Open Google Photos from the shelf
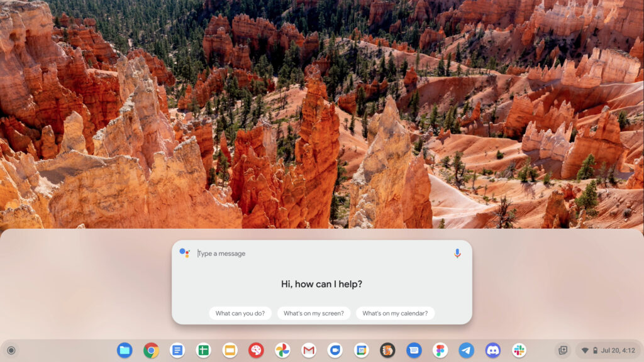 [282, 350]
